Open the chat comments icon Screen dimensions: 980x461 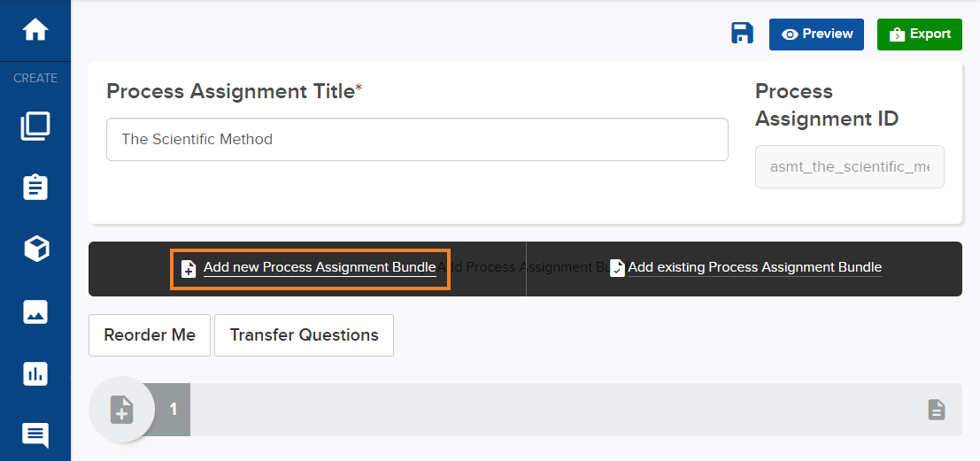click(35, 435)
